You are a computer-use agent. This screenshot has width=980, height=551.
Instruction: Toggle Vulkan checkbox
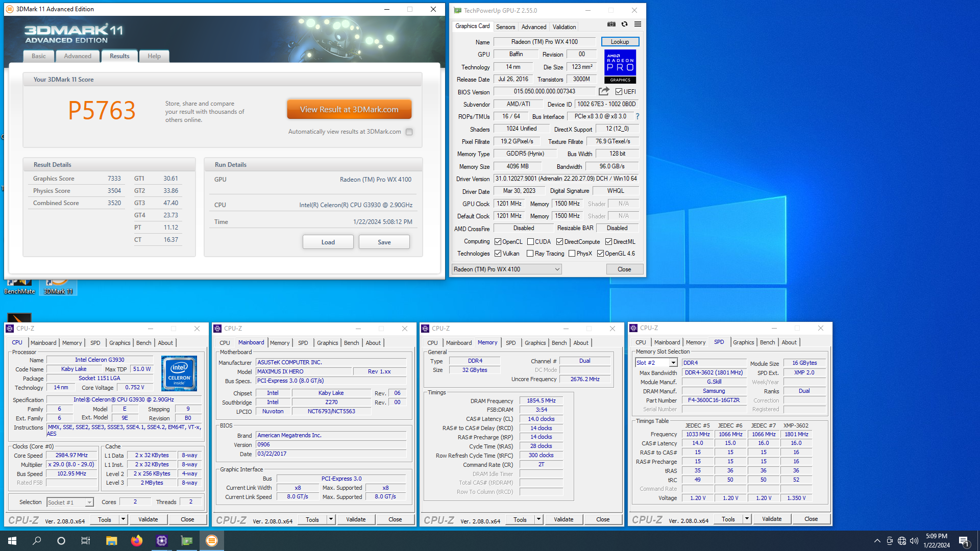click(x=498, y=254)
